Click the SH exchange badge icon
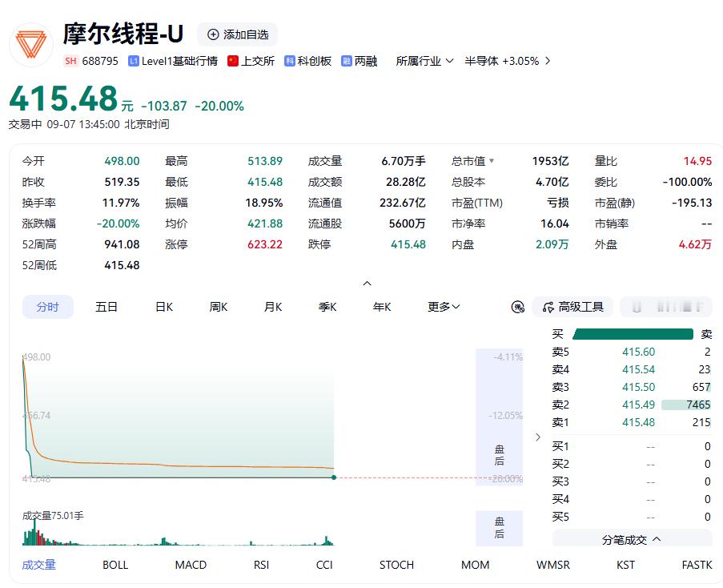The image size is (723, 588). 70,61
